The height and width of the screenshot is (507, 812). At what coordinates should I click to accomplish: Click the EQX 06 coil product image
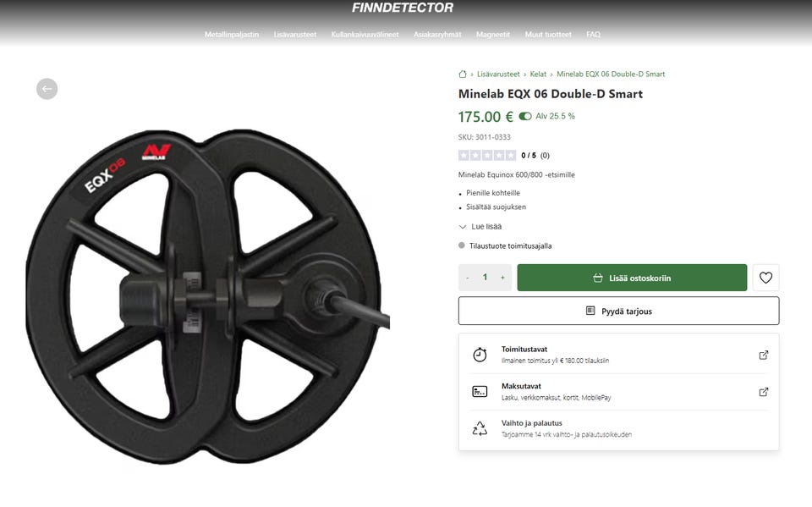point(207,295)
